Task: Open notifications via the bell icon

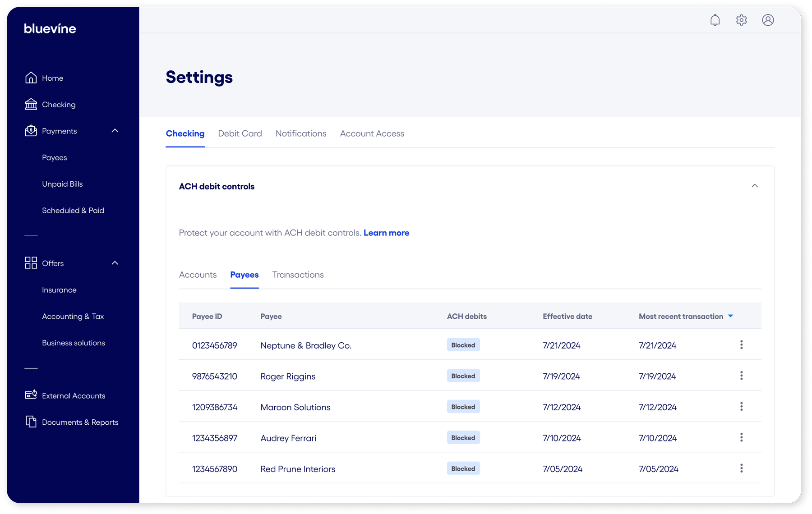Action: 715,20
